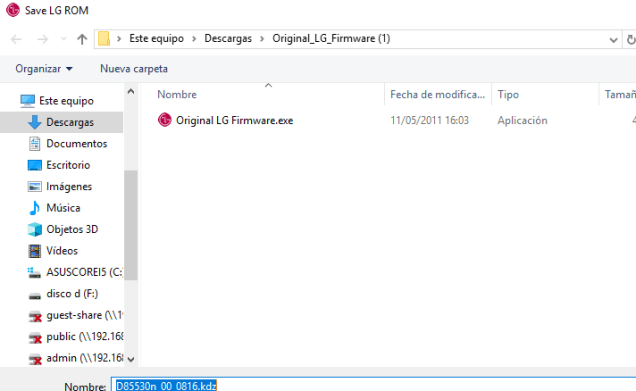Open the recent locations dropdown arrow

coord(64,39)
